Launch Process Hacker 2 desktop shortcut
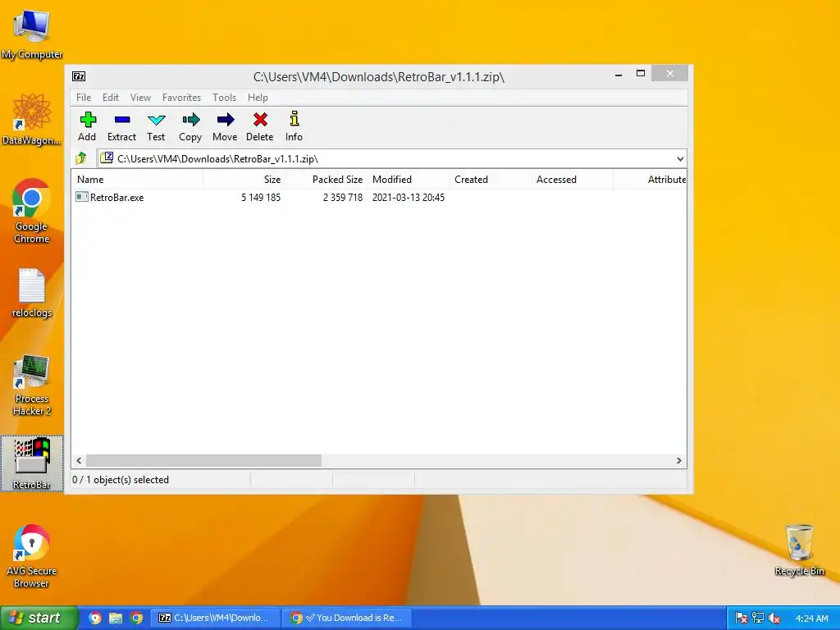 (32, 386)
